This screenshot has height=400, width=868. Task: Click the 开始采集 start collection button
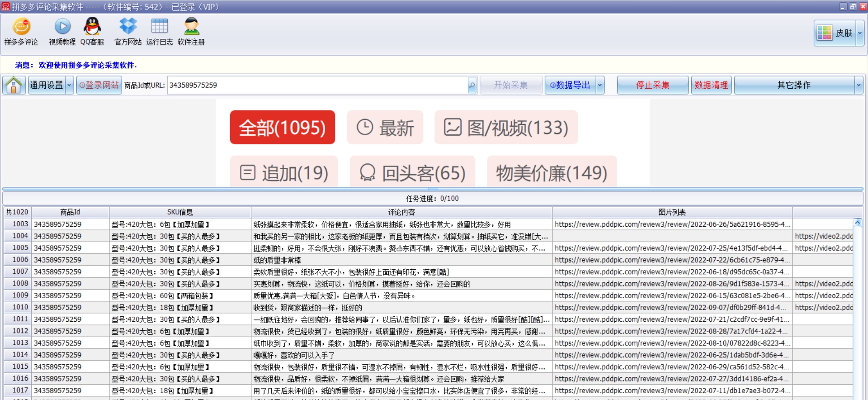[511, 85]
